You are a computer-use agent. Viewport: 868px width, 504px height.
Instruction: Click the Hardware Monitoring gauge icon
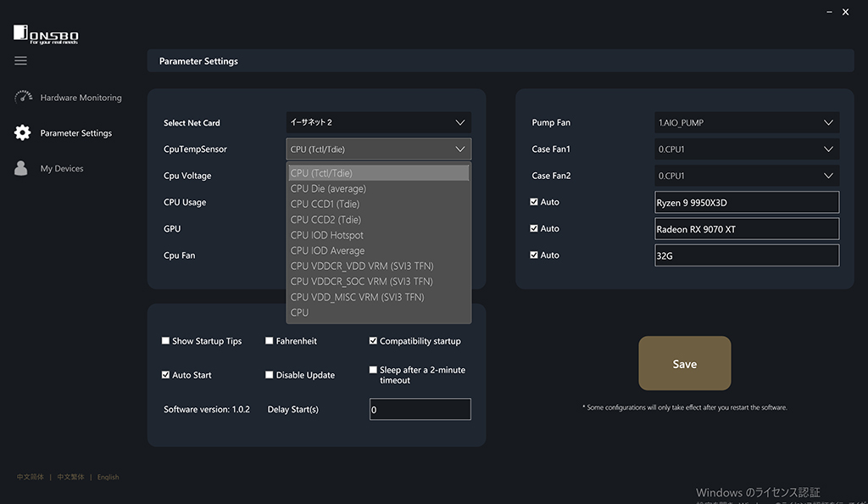23,97
